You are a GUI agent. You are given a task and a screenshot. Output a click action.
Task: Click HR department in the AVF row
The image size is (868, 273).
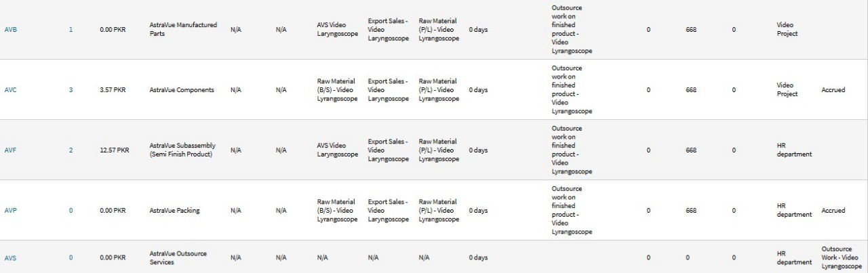pyautogui.click(x=793, y=150)
